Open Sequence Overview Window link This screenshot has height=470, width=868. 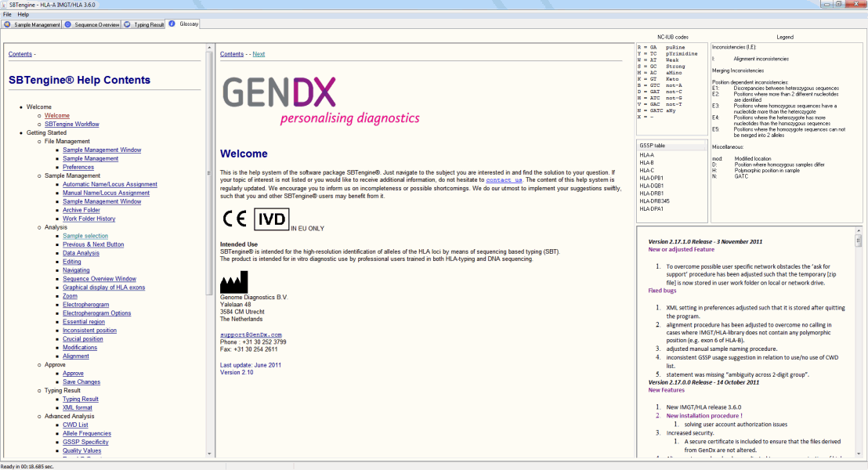pos(99,279)
